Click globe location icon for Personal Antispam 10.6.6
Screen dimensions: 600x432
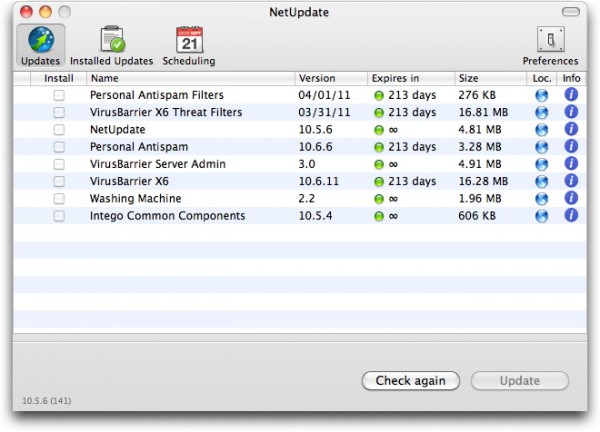tap(541, 147)
